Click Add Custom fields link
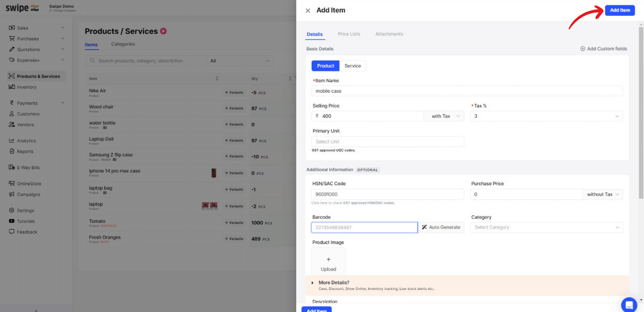This screenshot has height=312, width=644. pyautogui.click(x=604, y=49)
